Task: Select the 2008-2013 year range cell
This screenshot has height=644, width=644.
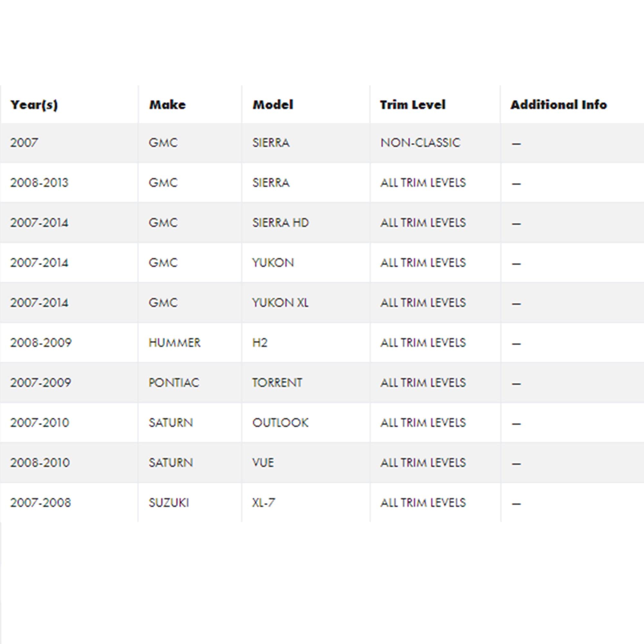Action: (x=39, y=183)
